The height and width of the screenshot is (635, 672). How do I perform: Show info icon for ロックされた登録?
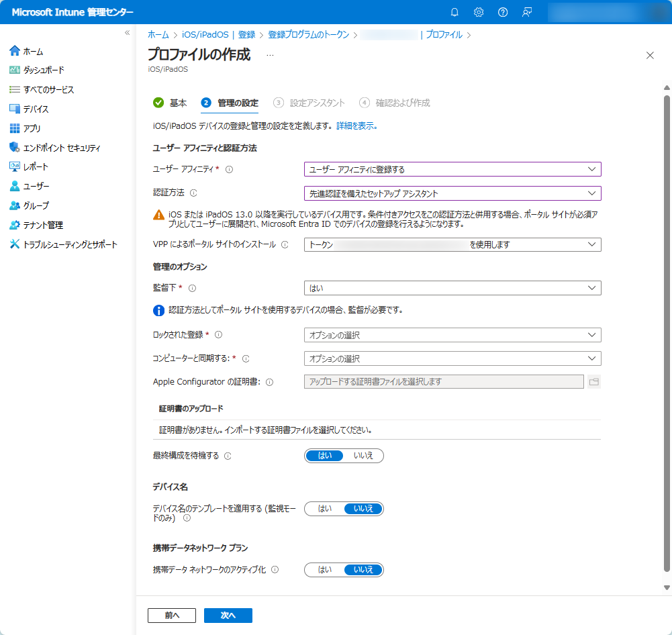tap(219, 335)
